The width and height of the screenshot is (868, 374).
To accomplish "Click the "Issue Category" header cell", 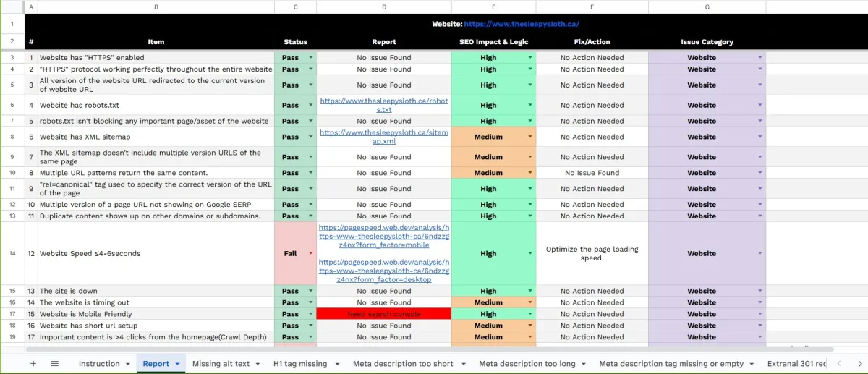I will click(707, 42).
